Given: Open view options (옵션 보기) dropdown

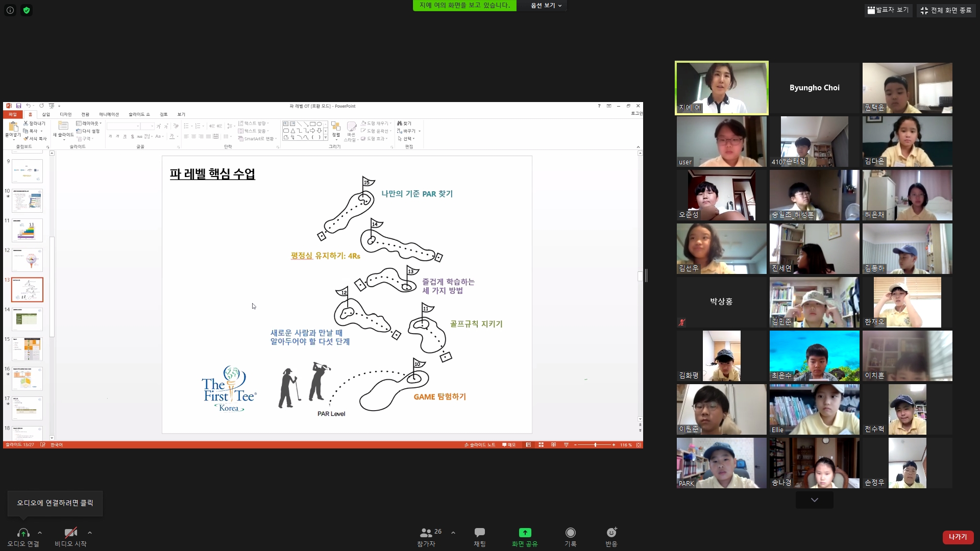Looking at the screenshot, I should [546, 6].
